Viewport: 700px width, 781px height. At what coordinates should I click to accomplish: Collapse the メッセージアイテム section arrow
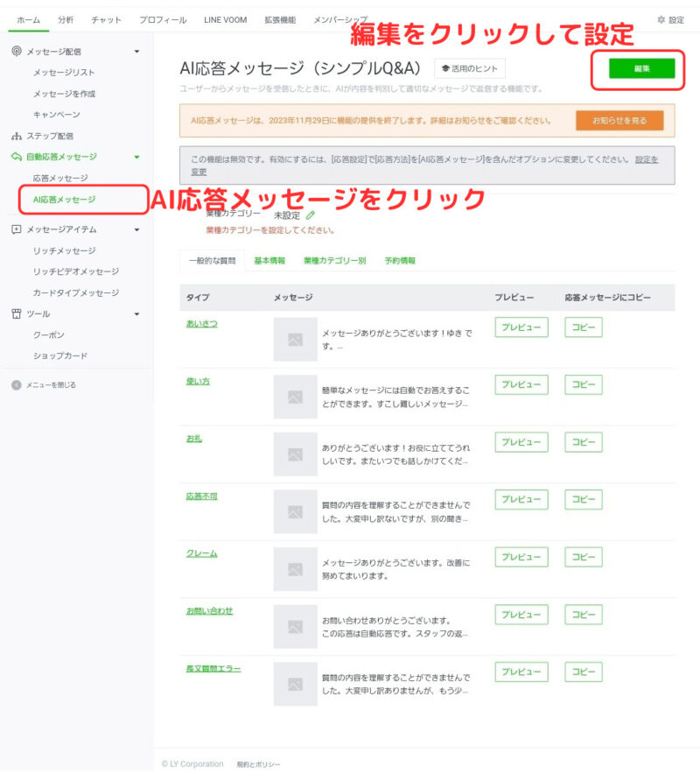click(136, 229)
